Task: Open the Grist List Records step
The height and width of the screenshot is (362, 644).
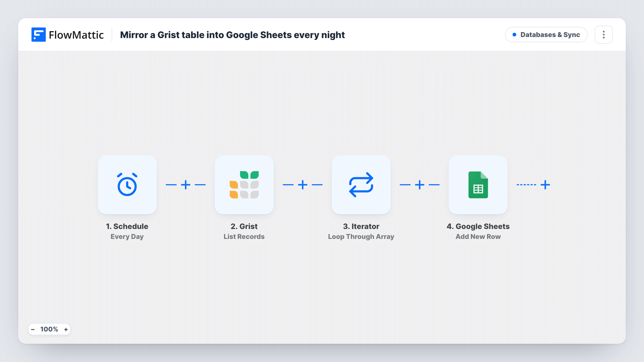Action: (x=244, y=185)
